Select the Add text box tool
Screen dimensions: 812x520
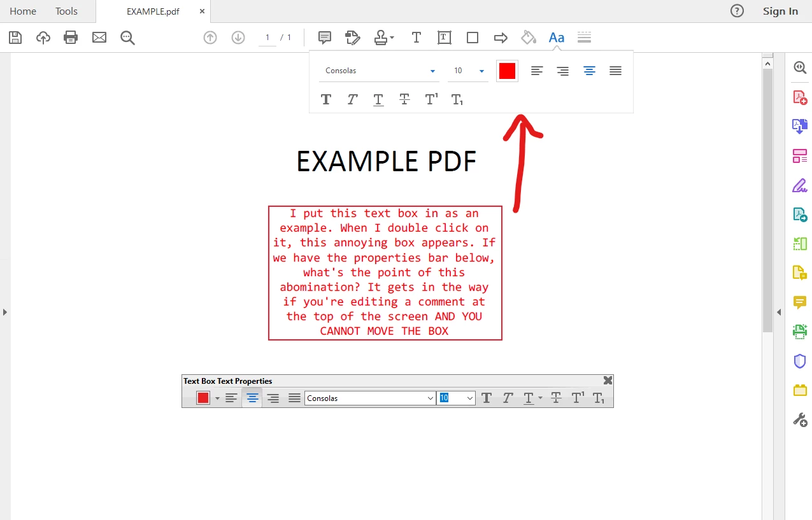tap(445, 38)
